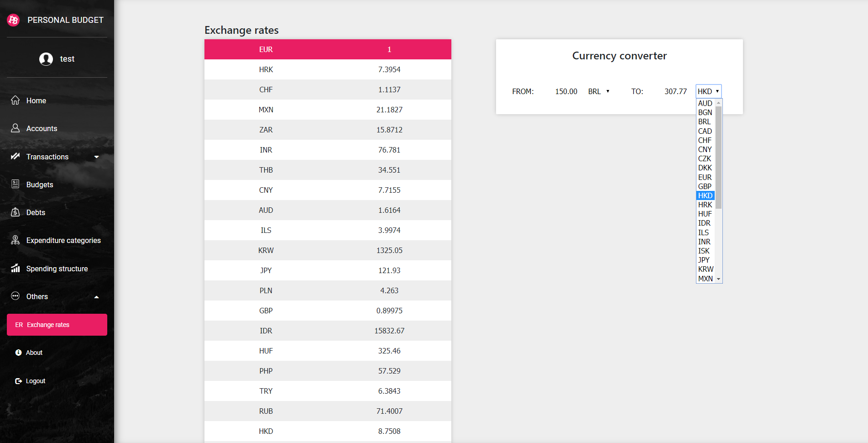Screen dimensions: 868x443
Task: Open Expenditure categories from sidebar
Action: 16,240
